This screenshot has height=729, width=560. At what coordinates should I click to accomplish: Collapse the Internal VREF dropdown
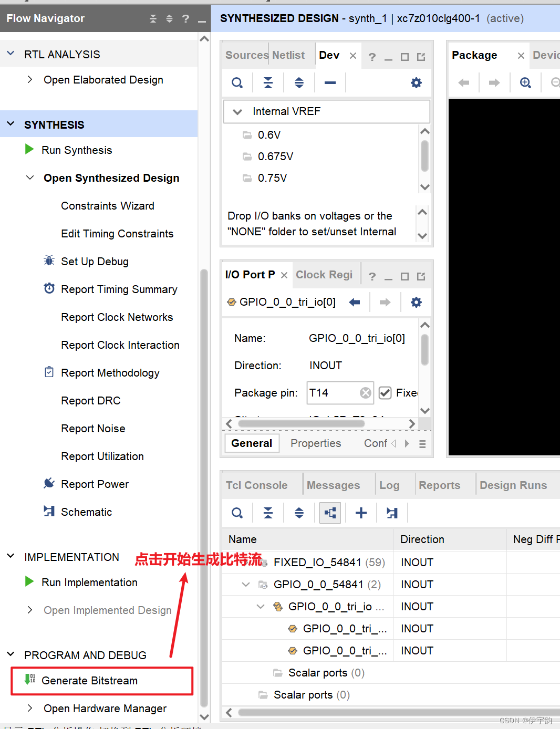tap(237, 111)
